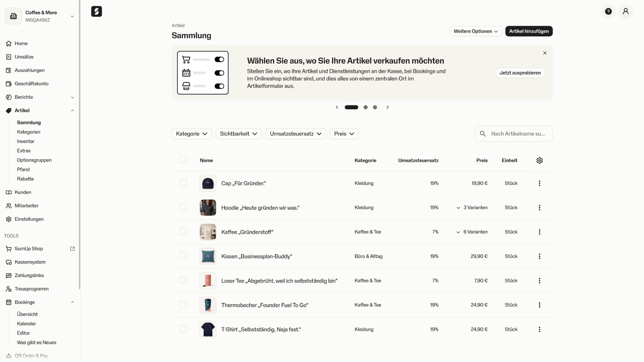The width and height of the screenshot is (644, 362).
Task: Open SumUp Shop external link icon
Action: [x=72, y=249]
